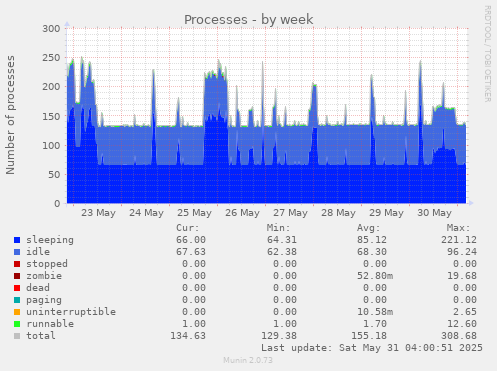The height and width of the screenshot is (371, 497).
Task: Click the runnable legend color swatch
Action: tap(17, 324)
